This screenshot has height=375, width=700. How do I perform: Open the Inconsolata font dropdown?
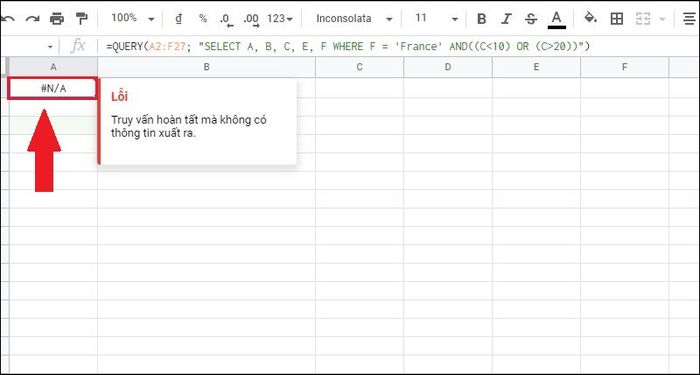tap(354, 19)
